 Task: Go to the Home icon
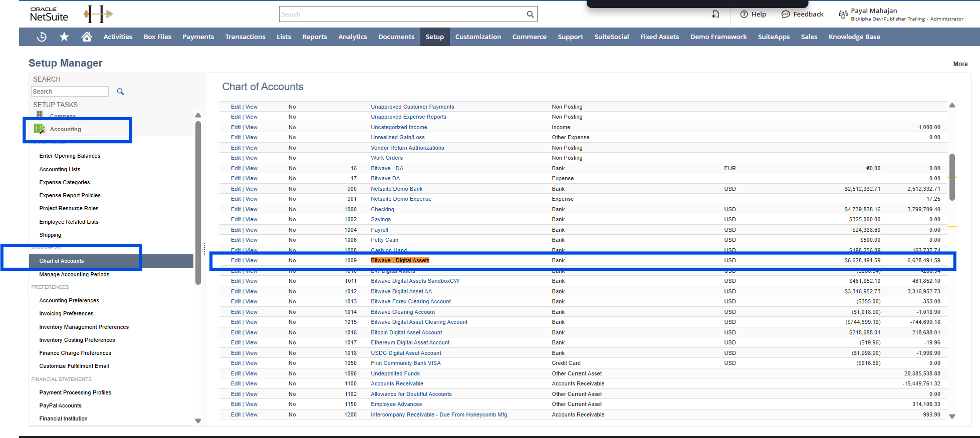[87, 37]
